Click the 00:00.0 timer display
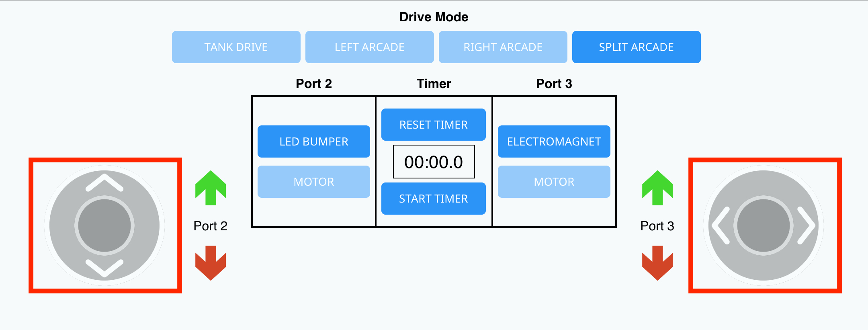This screenshot has height=330, width=868. pos(434,161)
